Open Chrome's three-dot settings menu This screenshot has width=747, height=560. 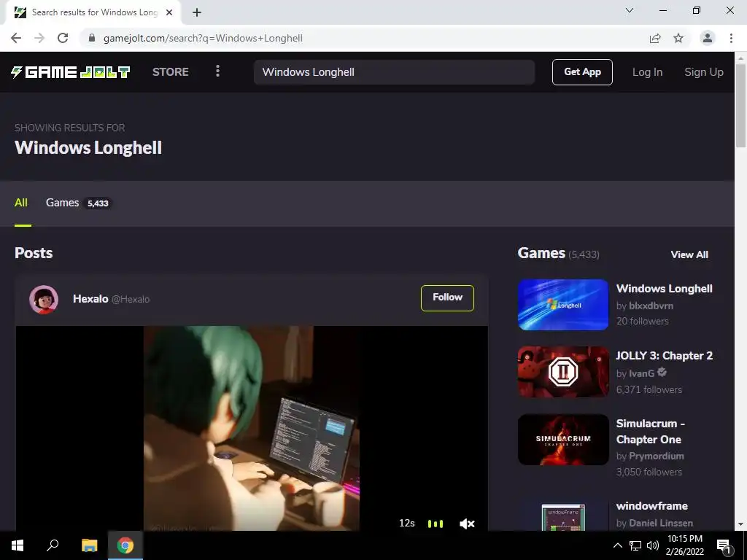(731, 38)
